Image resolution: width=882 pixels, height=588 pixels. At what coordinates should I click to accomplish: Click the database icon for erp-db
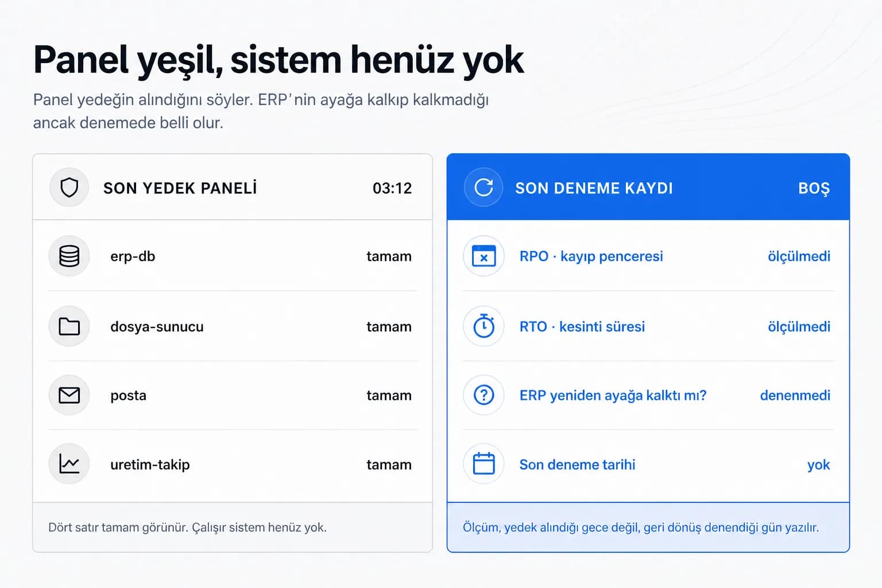pyautogui.click(x=69, y=256)
